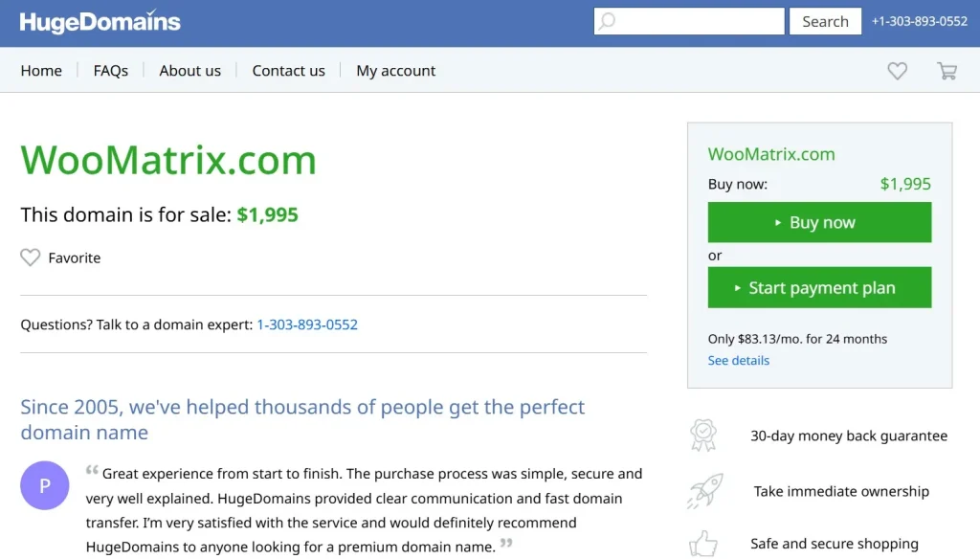Navigate to Contact us

pyautogui.click(x=288, y=71)
